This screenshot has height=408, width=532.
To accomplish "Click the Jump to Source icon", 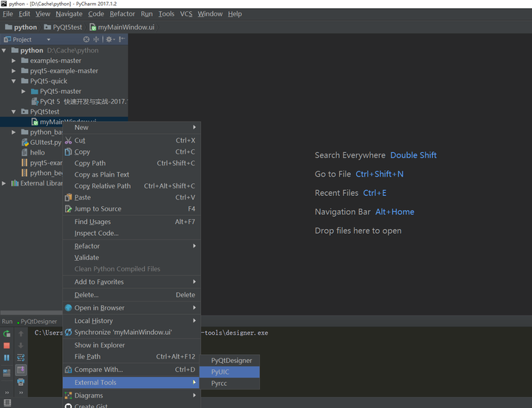I will (69, 208).
